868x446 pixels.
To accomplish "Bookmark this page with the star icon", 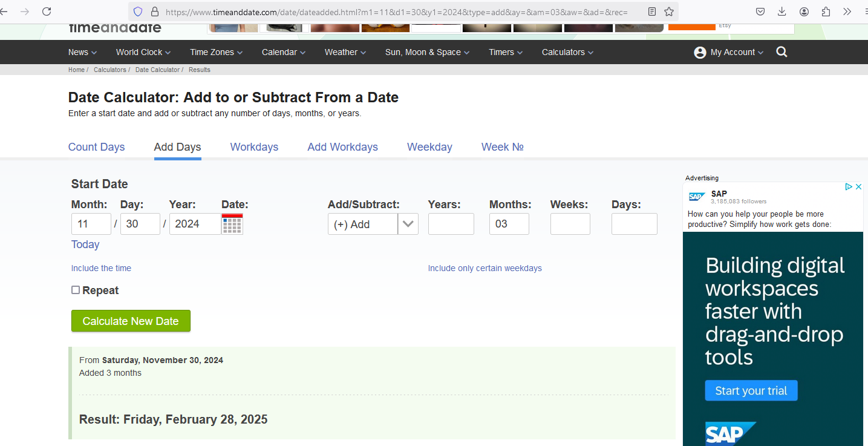I will [x=669, y=11].
